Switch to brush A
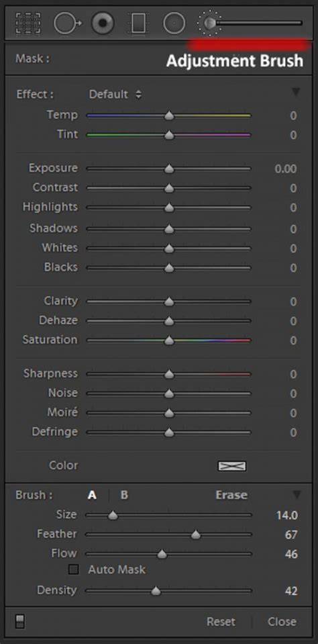The width and height of the screenshot is (318, 644). (x=92, y=495)
